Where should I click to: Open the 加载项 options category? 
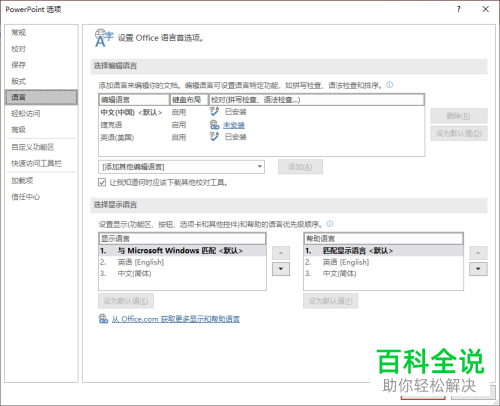[x=41, y=180]
